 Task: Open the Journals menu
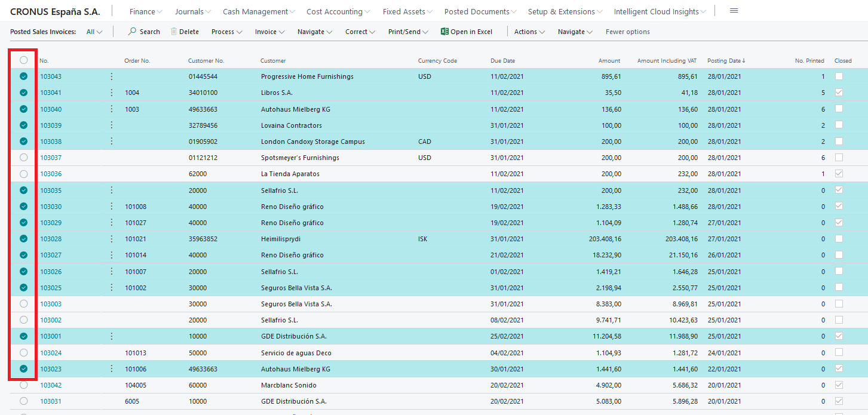[193, 11]
